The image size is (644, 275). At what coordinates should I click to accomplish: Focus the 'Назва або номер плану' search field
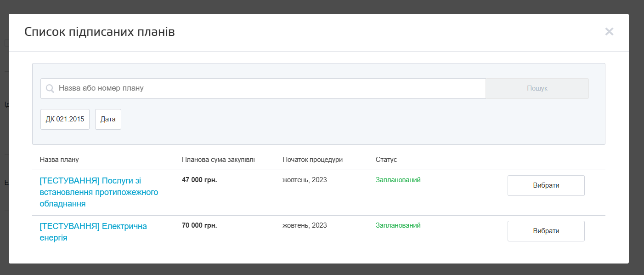point(266,88)
